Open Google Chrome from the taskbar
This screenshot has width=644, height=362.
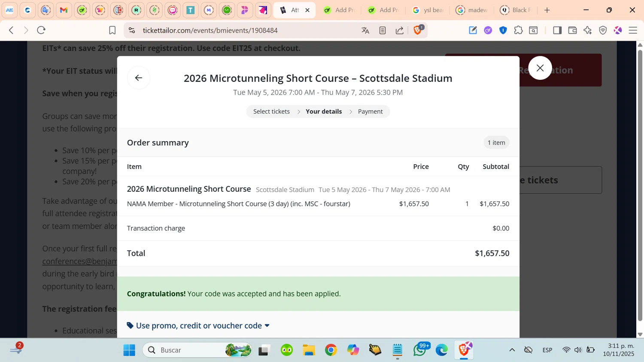[x=331, y=350]
